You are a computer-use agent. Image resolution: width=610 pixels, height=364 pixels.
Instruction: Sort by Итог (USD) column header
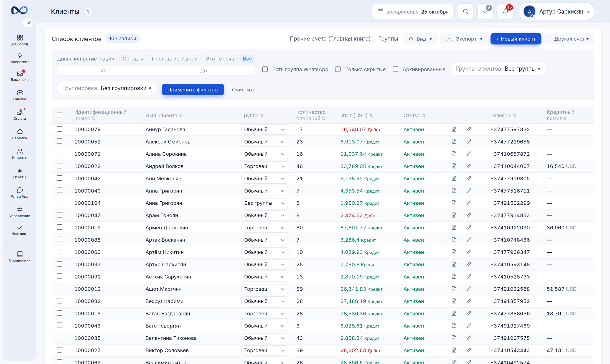(356, 116)
